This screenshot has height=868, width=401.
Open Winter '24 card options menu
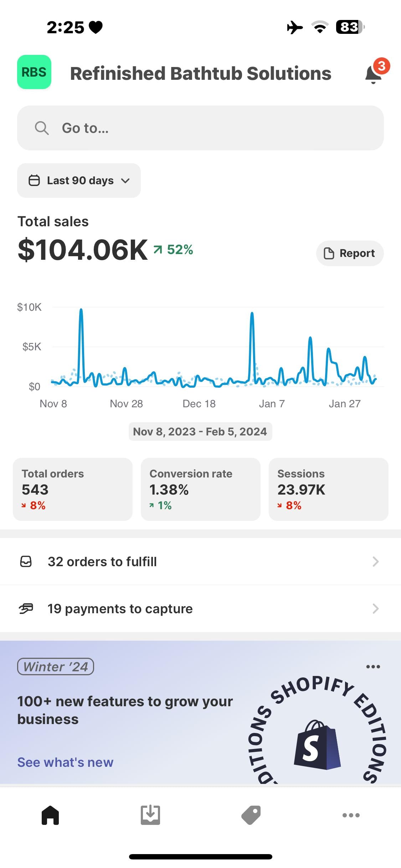pos(373,667)
